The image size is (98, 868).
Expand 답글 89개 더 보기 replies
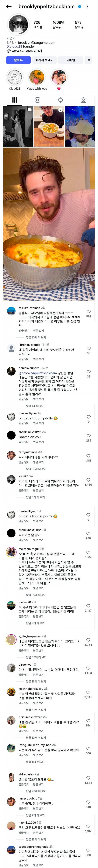(x=36, y=595)
